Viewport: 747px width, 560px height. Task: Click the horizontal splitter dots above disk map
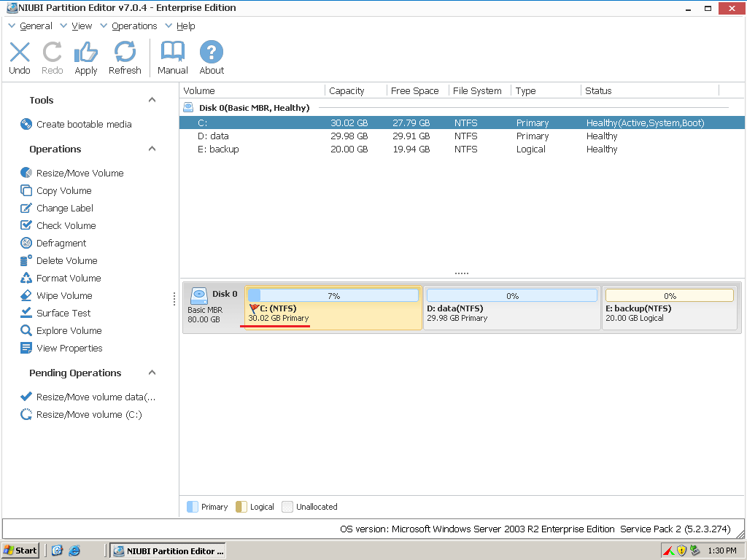point(461,273)
